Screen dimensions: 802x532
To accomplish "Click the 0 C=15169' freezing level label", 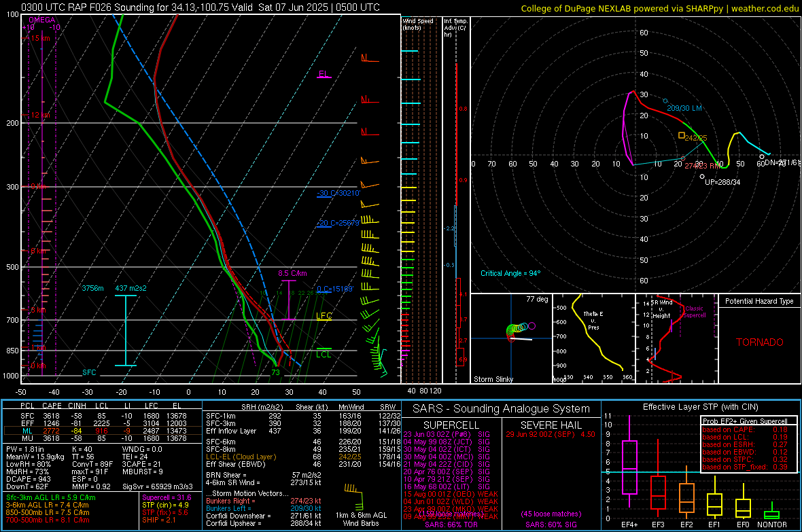I will 335,289.
